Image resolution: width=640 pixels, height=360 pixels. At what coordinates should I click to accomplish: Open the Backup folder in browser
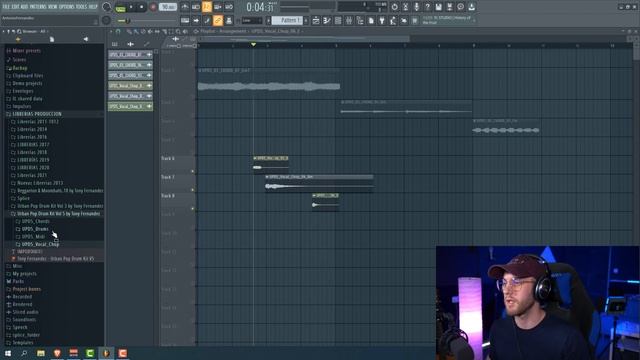tap(20, 68)
